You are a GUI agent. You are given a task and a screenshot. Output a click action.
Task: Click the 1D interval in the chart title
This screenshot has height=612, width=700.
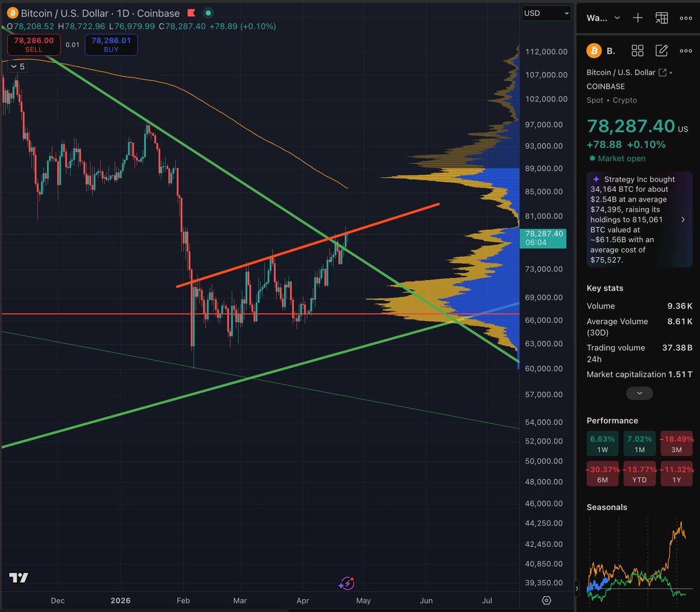pyautogui.click(x=123, y=13)
